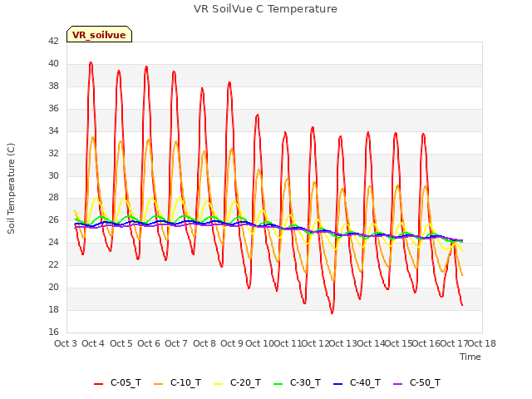The width and height of the screenshot is (532, 399).
Task: Click the yellow C-20_T legend swatch
Action: (x=218, y=384)
